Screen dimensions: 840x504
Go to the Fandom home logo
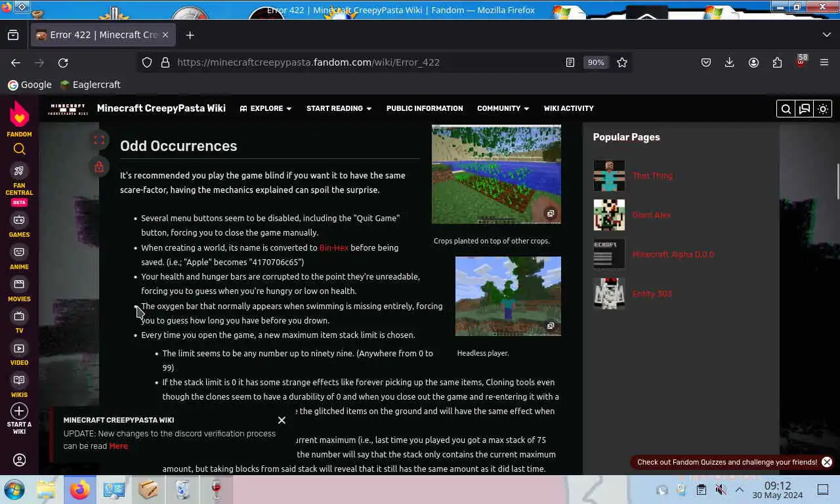(19, 118)
